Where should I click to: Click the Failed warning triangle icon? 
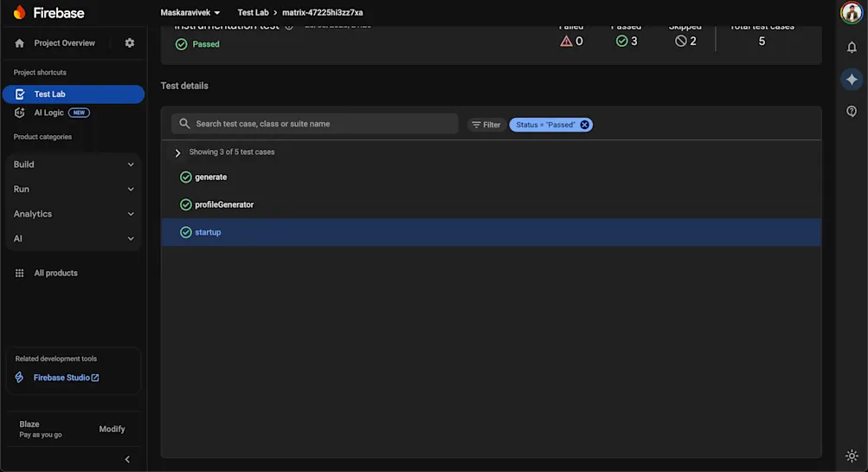tap(566, 41)
